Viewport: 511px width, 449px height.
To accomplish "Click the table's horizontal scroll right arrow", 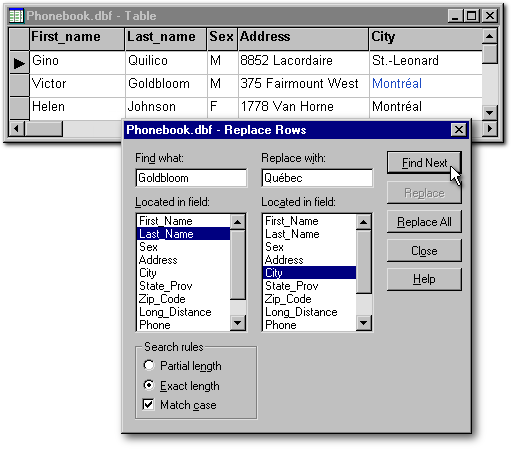I will tap(489, 128).
